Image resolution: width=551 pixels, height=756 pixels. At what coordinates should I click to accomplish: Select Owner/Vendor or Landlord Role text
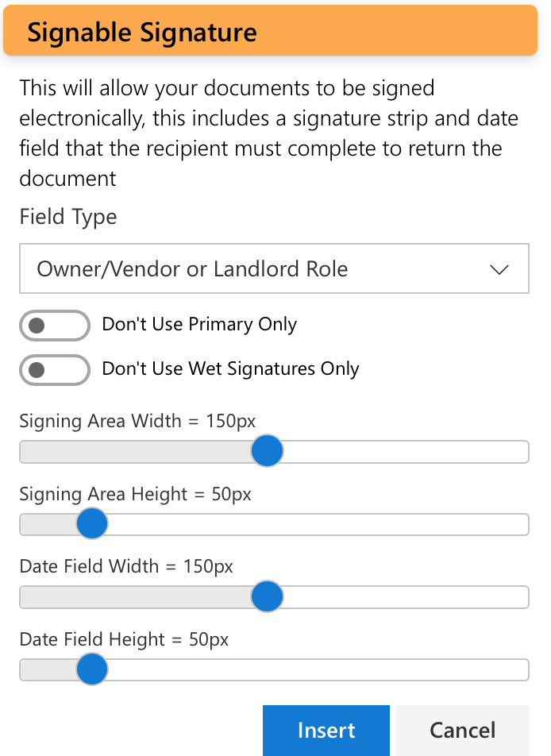(192, 269)
